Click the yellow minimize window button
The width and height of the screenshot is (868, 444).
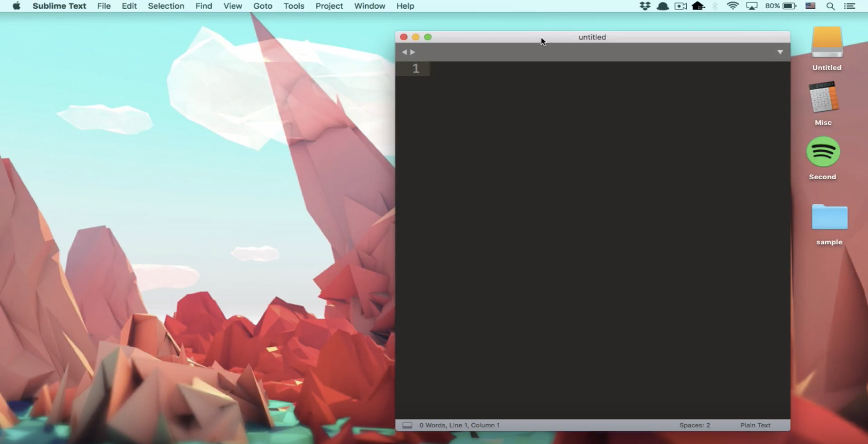pyautogui.click(x=416, y=37)
